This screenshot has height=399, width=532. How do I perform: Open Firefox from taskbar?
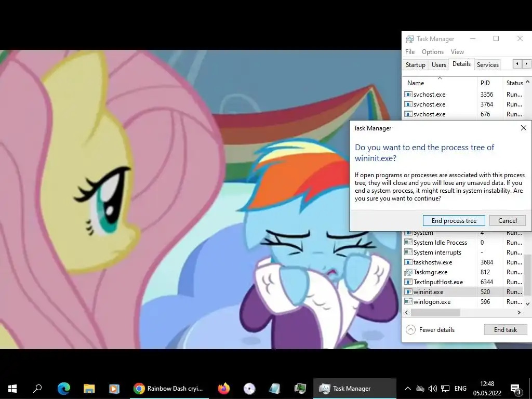pos(223,388)
